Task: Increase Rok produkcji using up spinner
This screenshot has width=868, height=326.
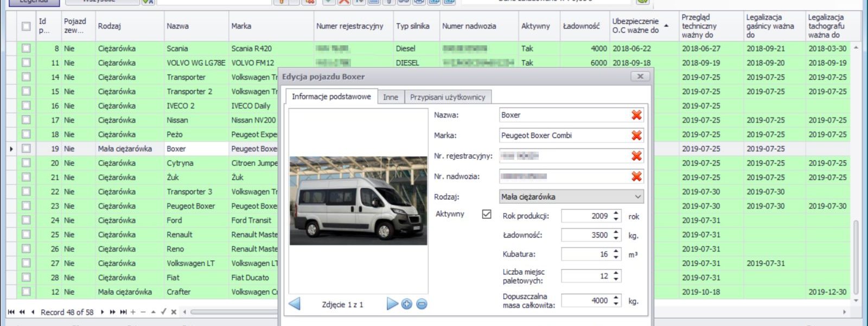Action: pyautogui.click(x=616, y=214)
